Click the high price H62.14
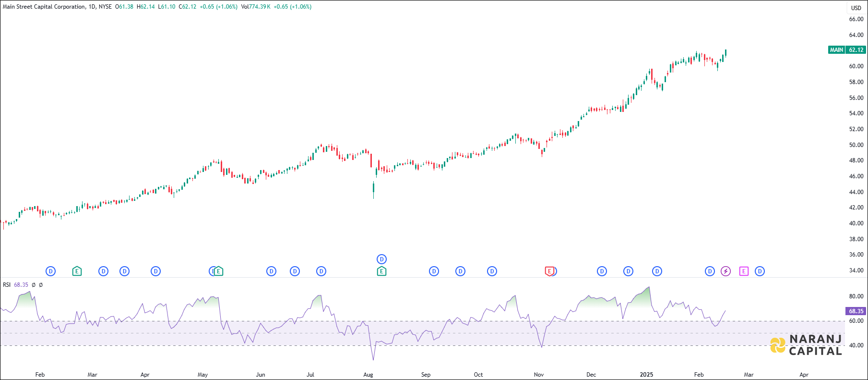The width and height of the screenshot is (868, 380). point(146,7)
